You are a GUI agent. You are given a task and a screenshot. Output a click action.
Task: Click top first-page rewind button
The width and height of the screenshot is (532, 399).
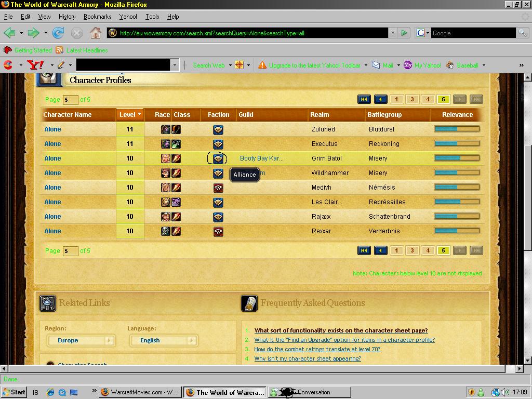pyautogui.click(x=364, y=99)
